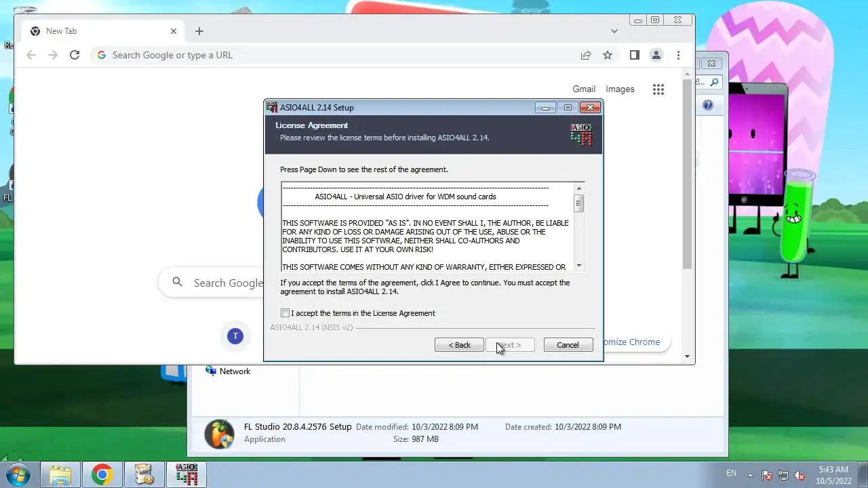
Task: Go forward in Chrome navigation
Action: click(x=53, y=55)
